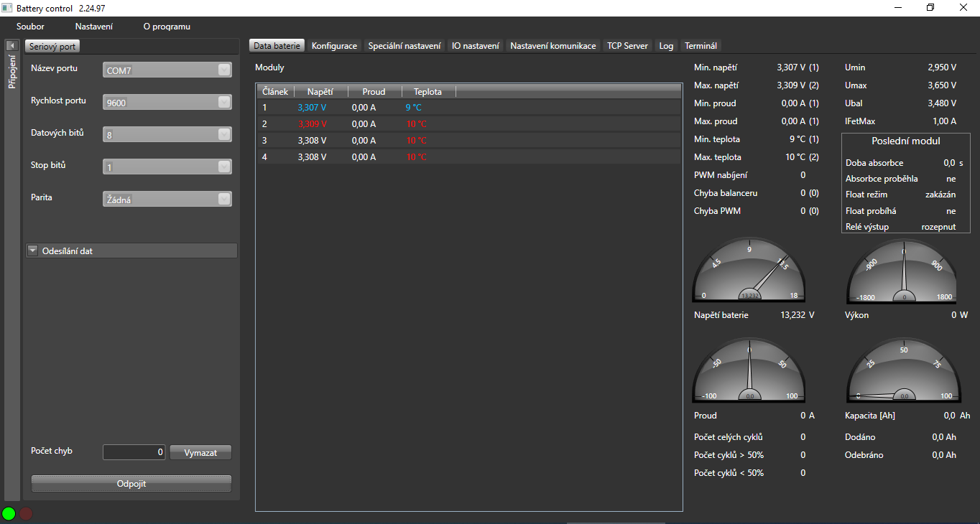Click the Proud current gauge
Screen dimensions: 980x524
pyautogui.click(x=749, y=372)
